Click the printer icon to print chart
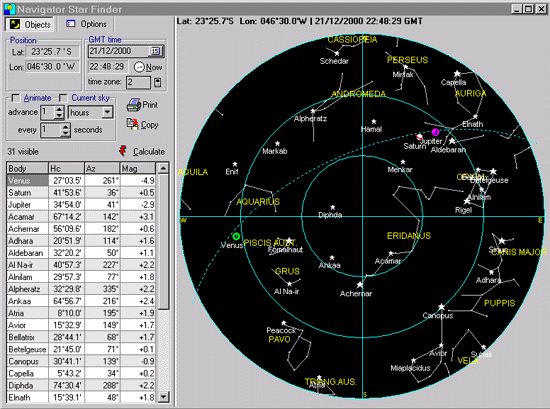 coord(134,105)
